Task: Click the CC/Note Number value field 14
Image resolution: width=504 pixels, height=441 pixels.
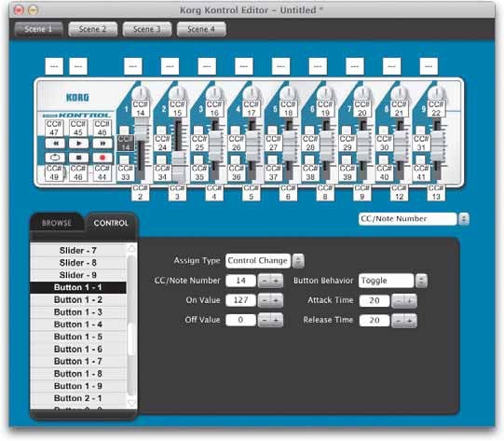Action: point(240,281)
